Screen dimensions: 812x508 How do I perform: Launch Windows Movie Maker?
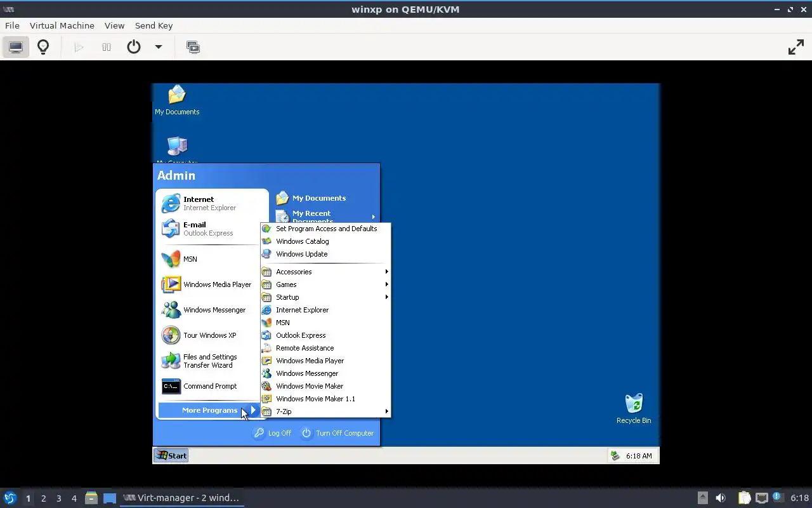[325, 386]
